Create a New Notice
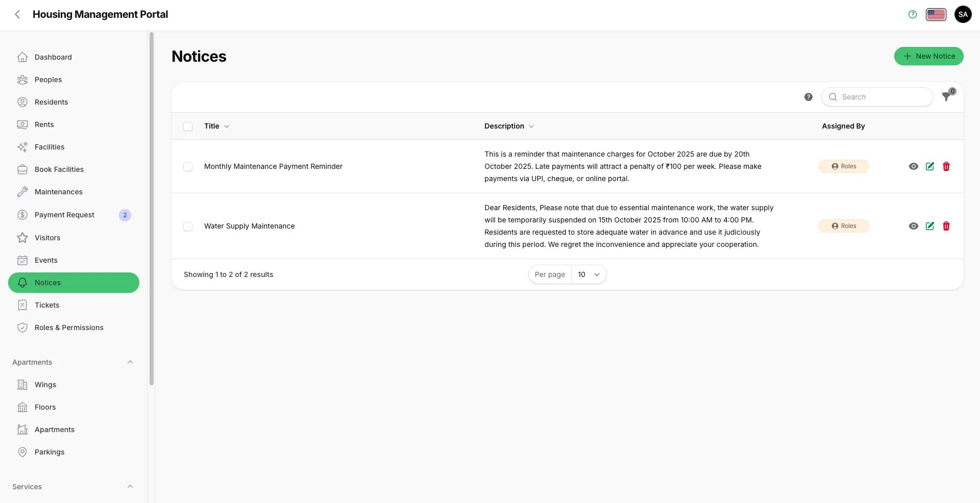This screenshot has width=980, height=503. (x=928, y=56)
